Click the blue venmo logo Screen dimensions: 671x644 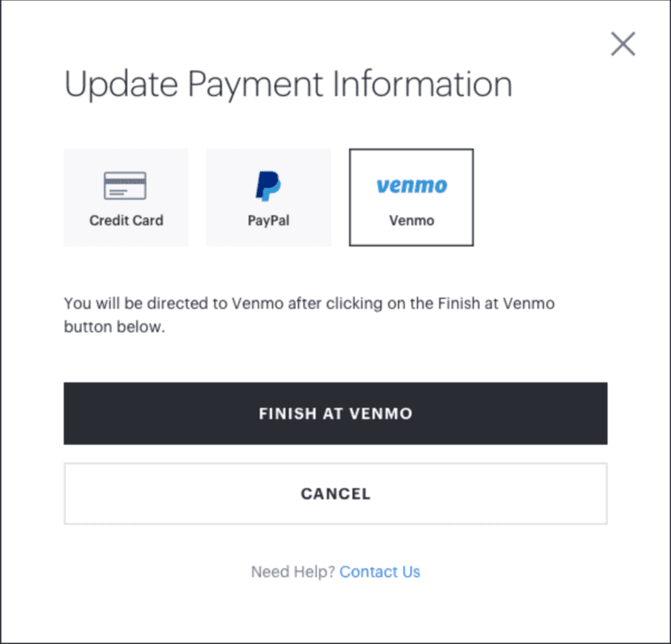pyautogui.click(x=412, y=186)
